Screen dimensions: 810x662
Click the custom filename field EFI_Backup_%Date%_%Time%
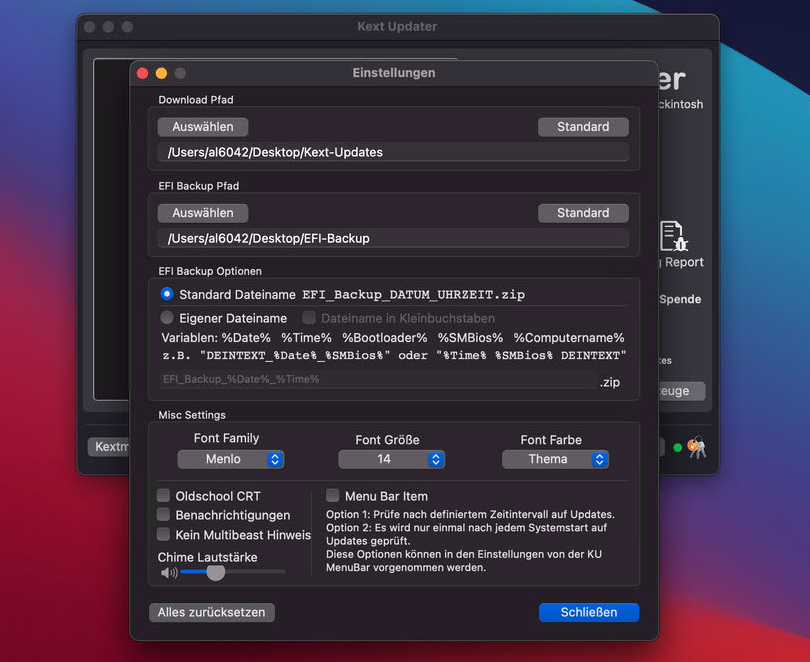pyautogui.click(x=378, y=379)
